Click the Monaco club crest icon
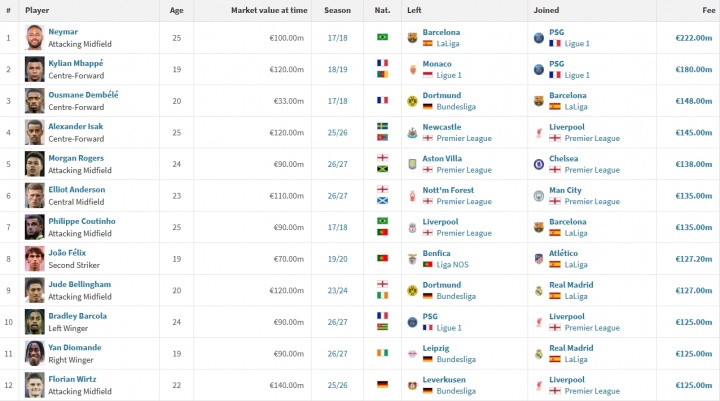The width and height of the screenshot is (720, 401). point(412,69)
